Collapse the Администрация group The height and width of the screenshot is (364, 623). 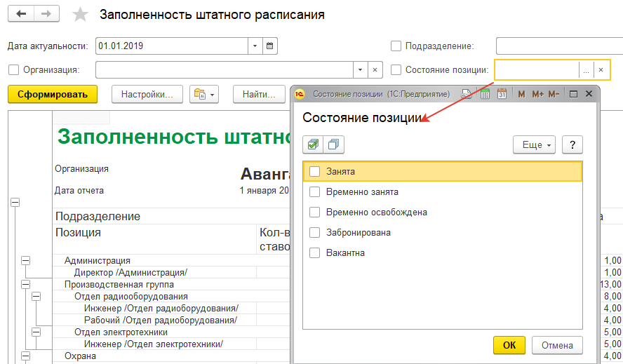tap(25, 261)
